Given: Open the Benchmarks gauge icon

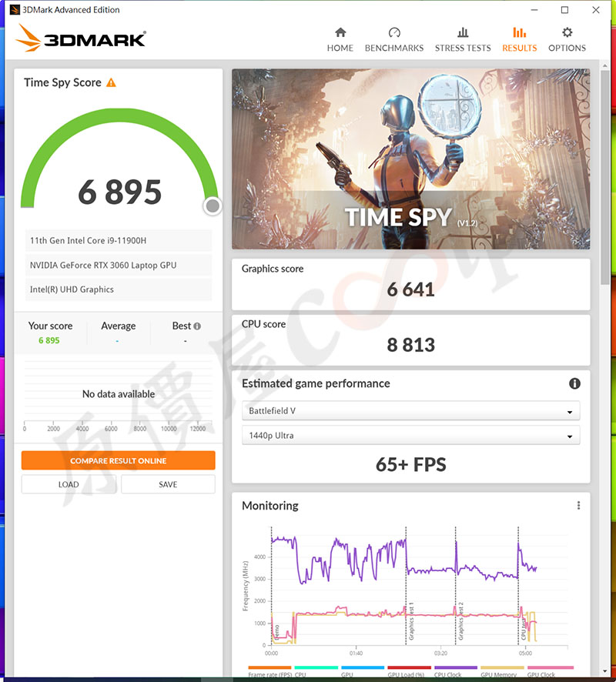Looking at the screenshot, I should click(x=394, y=33).
